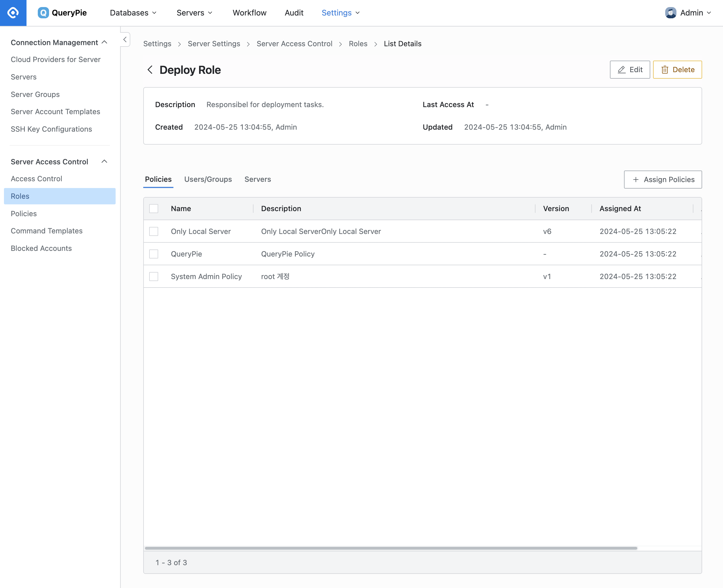723x588 pixels.
Task: Click the QueryPie Q brand icon
Action: tap(43, 13)
